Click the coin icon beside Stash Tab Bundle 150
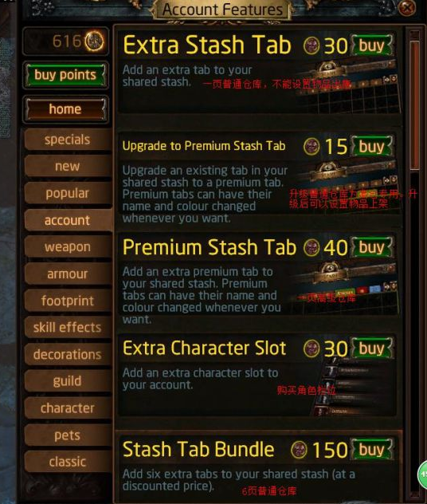The width and height of the screenshot is (427, 504). pyautogui.click(x=299, y=450)
